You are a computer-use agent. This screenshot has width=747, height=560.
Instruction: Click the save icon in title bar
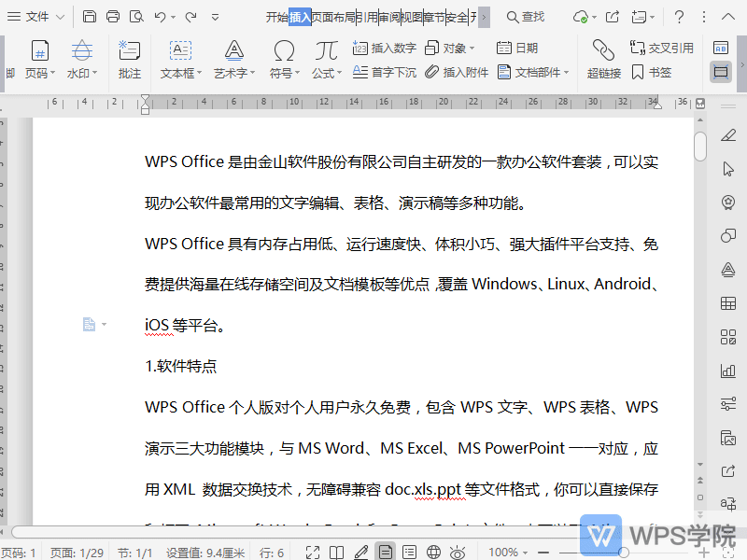[x=90, y=17]
